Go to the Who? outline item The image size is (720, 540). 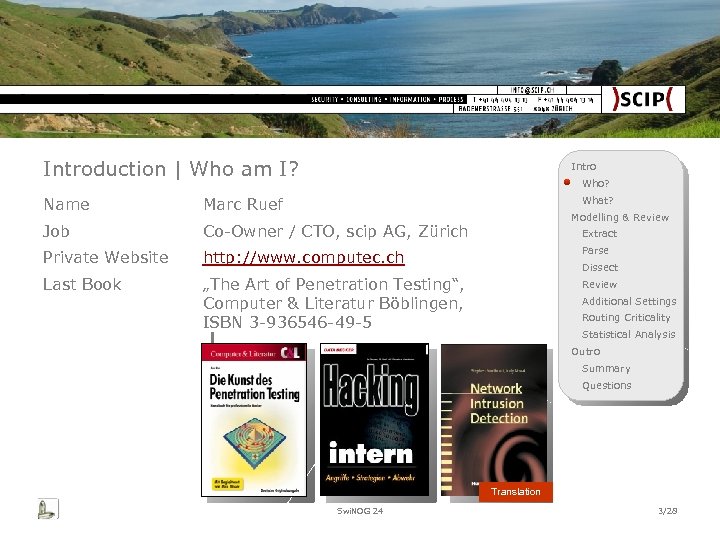coord(595,183)
